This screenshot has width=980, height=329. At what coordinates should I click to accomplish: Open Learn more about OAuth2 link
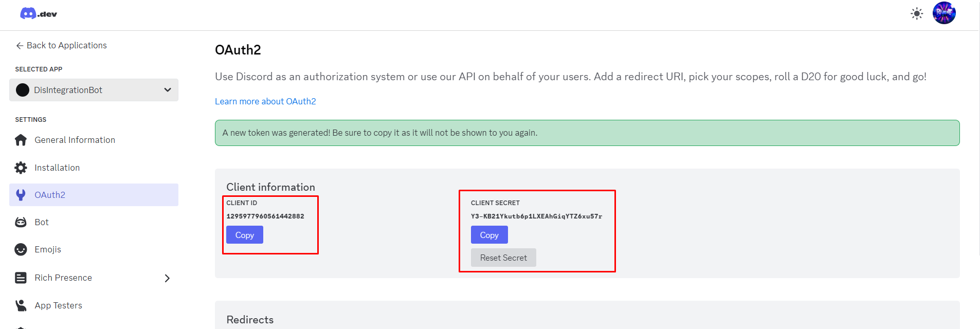[265, 101]
